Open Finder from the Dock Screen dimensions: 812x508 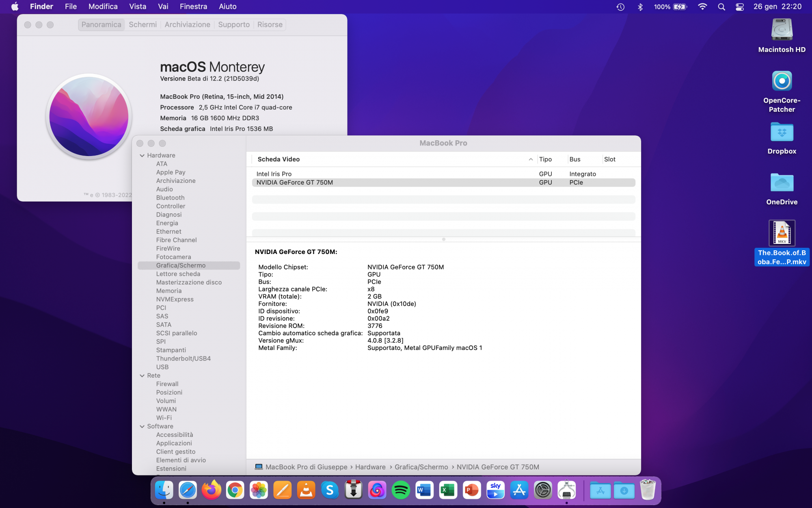[164, 490]
